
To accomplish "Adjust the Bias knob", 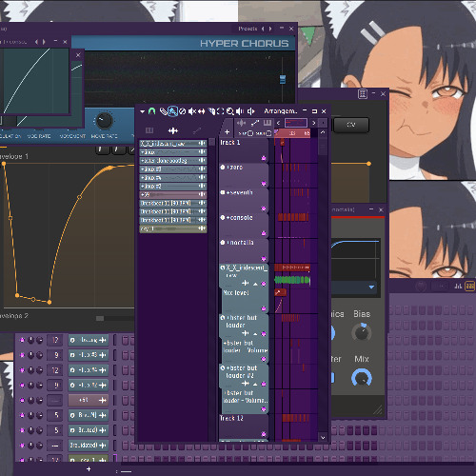I will (362, 332).
